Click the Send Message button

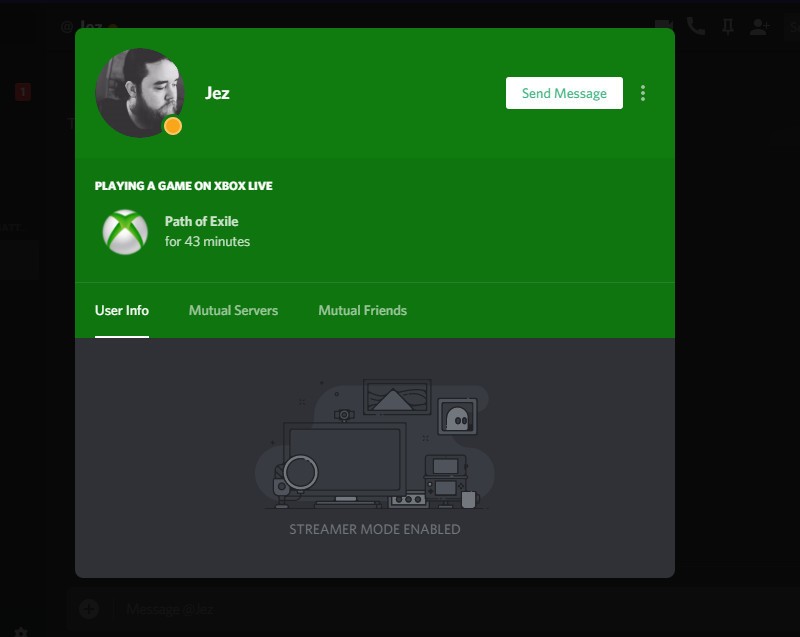pos(565,93)
